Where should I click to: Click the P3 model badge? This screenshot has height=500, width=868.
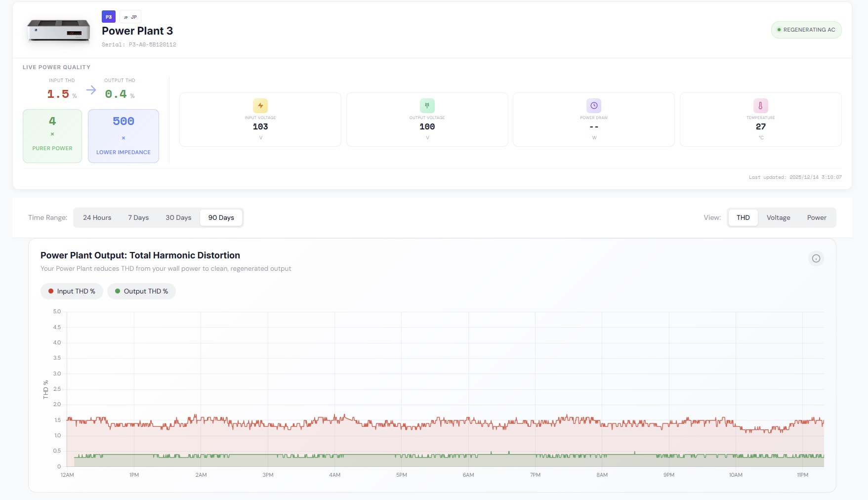point(109,17)
